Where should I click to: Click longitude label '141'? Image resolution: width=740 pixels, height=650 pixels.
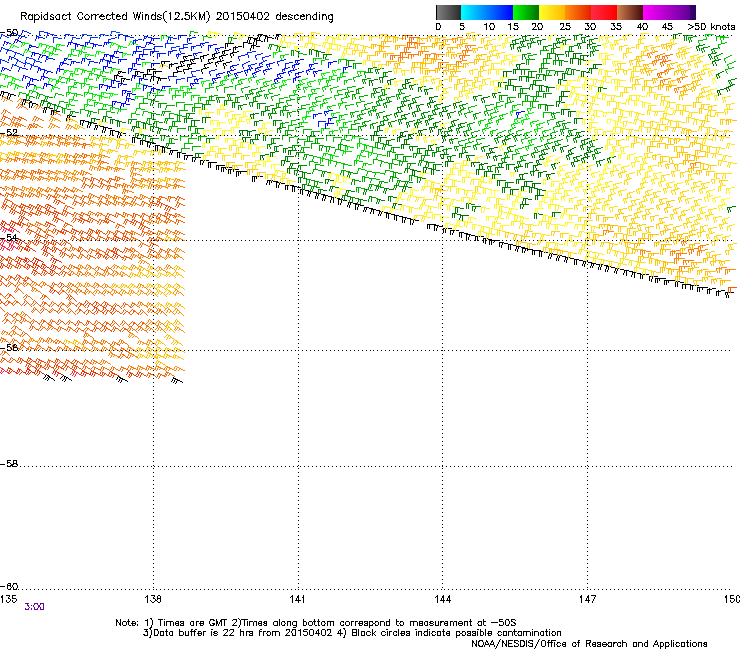click(297, 599)
